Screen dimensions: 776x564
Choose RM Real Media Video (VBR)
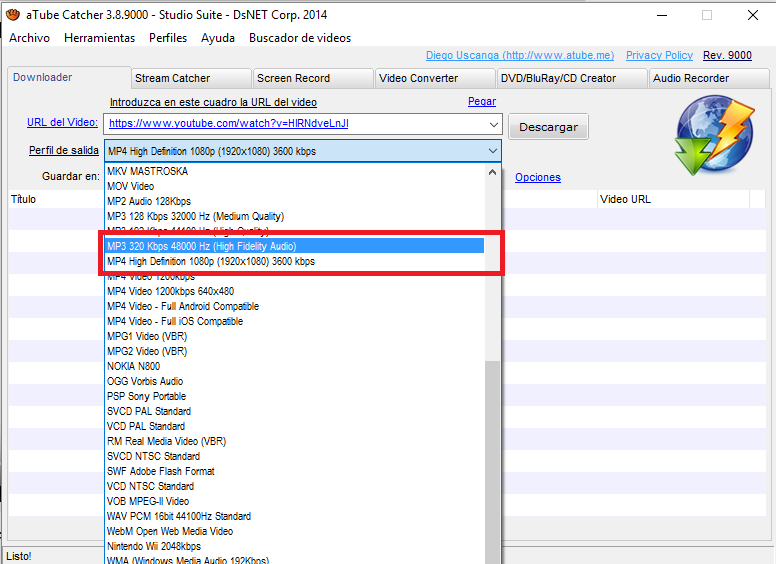(x=295, y=441)
